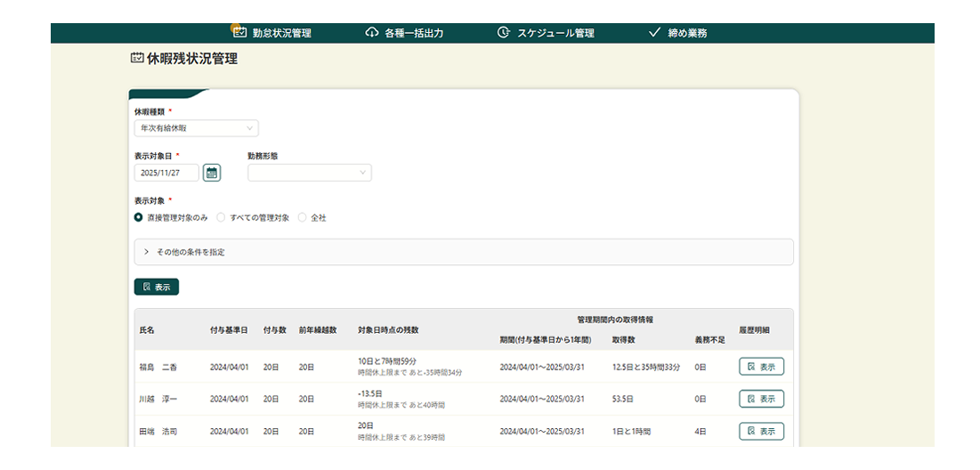Click the remaining value -13.5日

coord(370,393)
